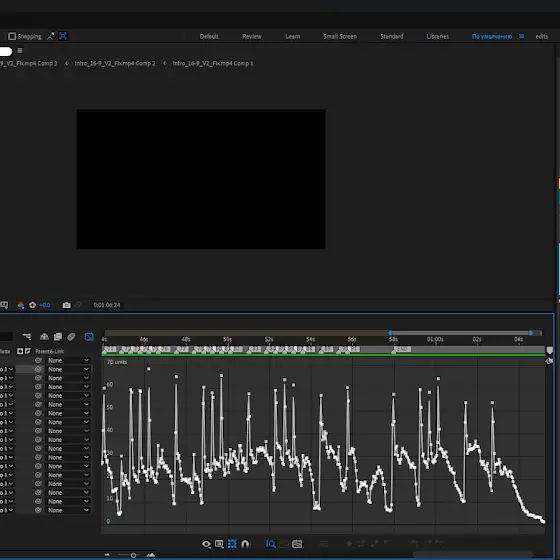
Task: Click the bottom layer's parent pick whip
Action: pos(38,510)
